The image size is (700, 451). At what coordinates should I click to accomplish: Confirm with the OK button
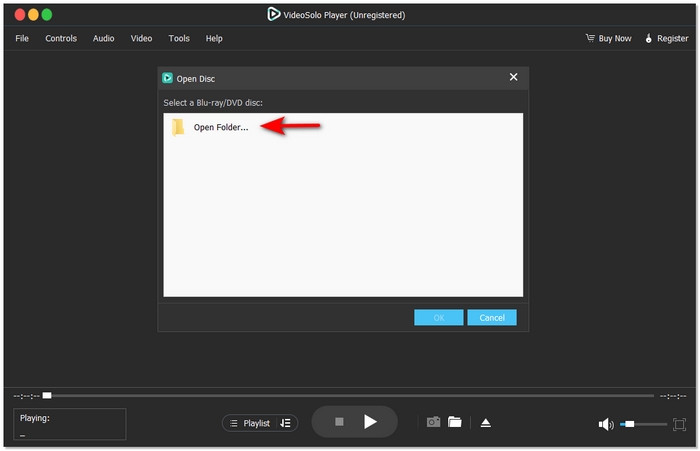[438, 317]
